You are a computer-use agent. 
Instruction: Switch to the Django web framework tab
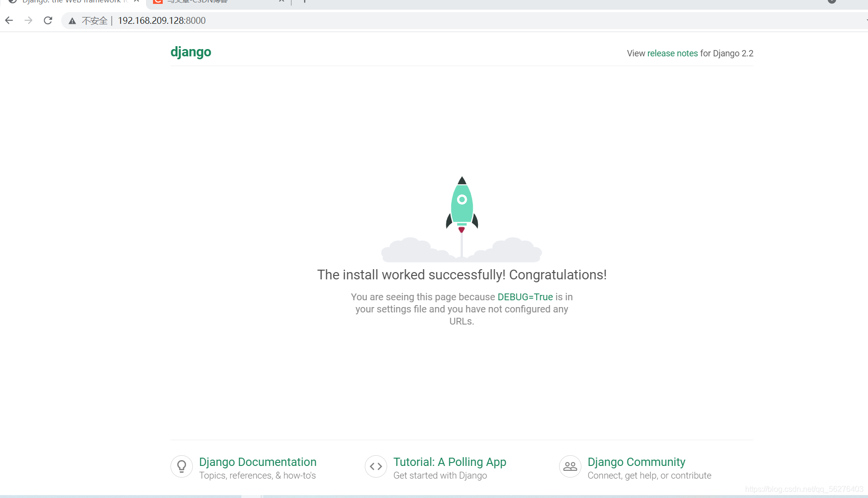point(73,2)
